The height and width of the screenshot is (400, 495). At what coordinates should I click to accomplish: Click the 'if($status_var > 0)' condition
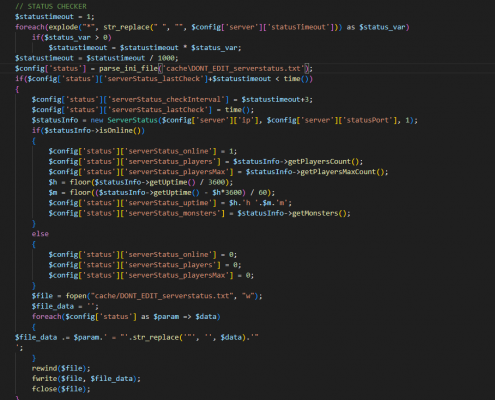[72, 37]
